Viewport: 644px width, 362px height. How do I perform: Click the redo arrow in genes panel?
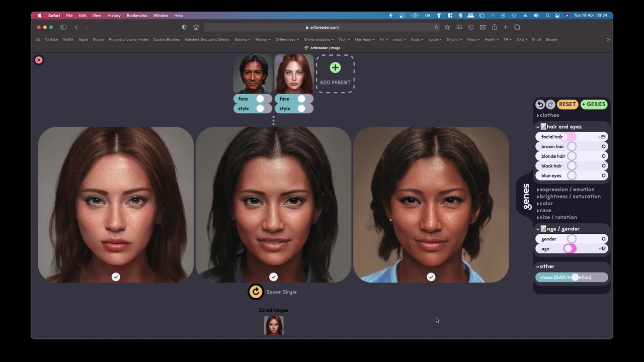[x=550, y=104]
